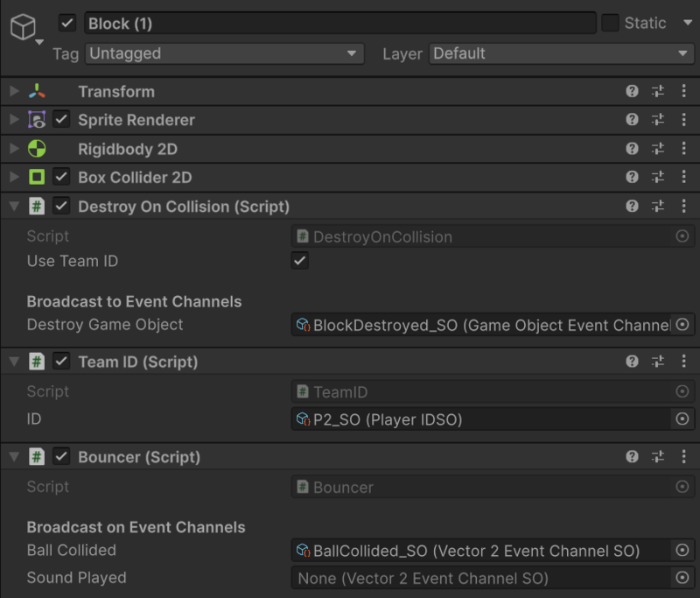This screenshot has height=598, width=700.
Task: Open presets for Sprite Renderer
Action: (x=658, y=120)
